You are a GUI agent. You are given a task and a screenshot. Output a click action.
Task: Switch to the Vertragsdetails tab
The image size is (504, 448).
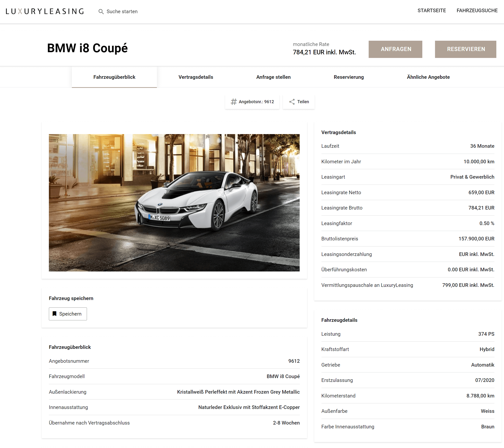pos(195,77)
